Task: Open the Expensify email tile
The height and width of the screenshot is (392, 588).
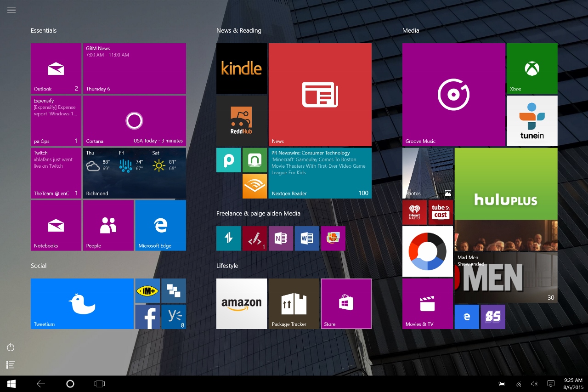Action: pyautogui.click(x=56, y=121)
